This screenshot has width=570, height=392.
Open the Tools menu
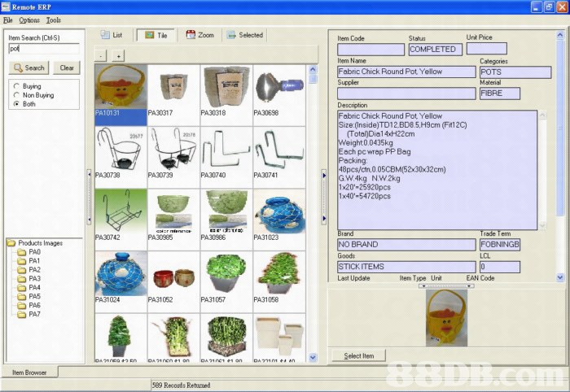pos(53,20)
